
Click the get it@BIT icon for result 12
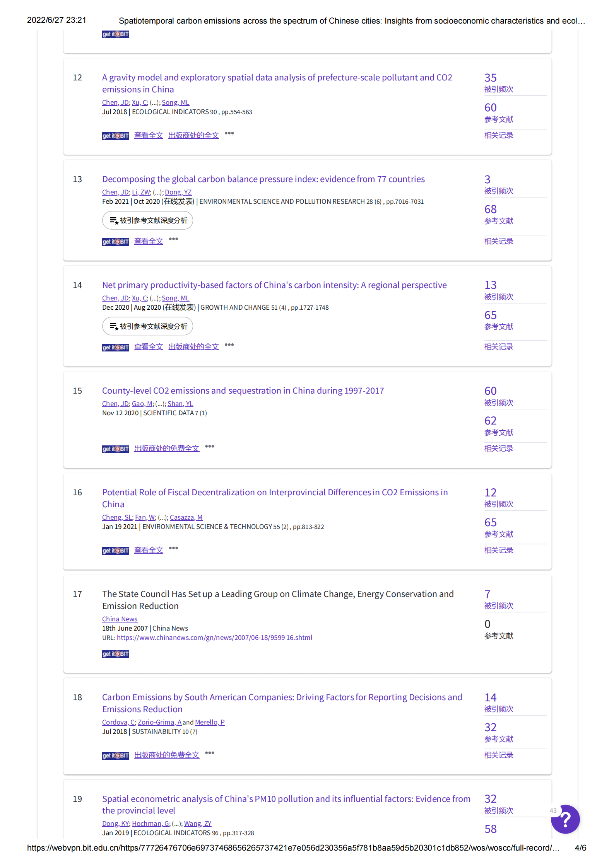click(x=115, y=136)
